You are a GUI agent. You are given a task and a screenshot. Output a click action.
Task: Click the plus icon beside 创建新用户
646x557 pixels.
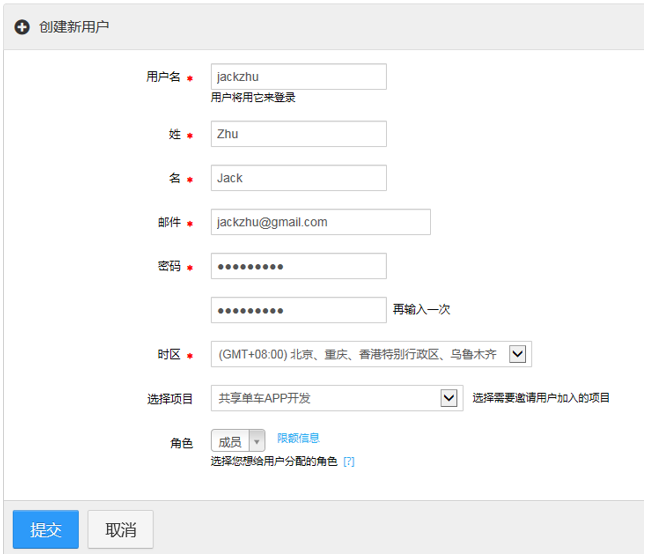22,27
